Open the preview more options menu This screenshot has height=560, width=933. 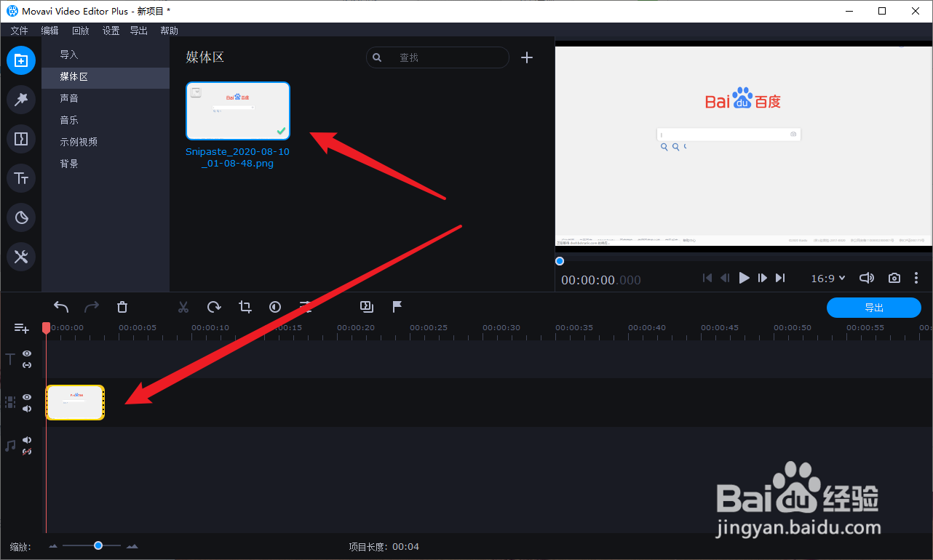(916, 278)
